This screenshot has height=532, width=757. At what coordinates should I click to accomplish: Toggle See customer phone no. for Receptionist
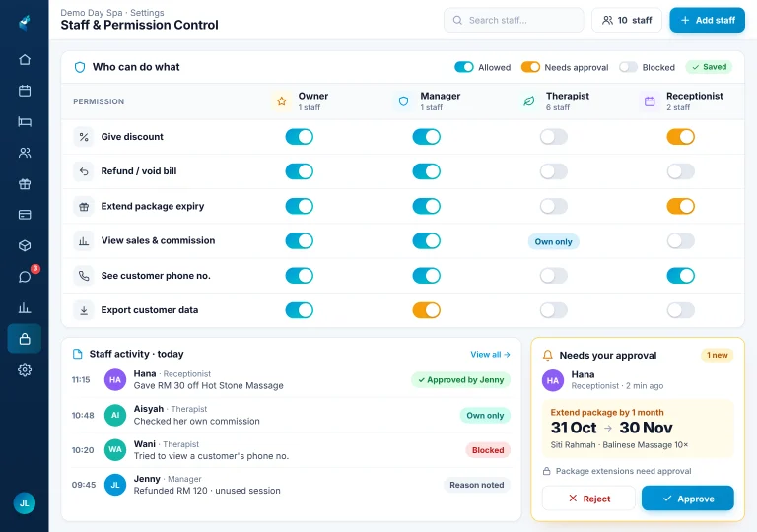point(681,276)
